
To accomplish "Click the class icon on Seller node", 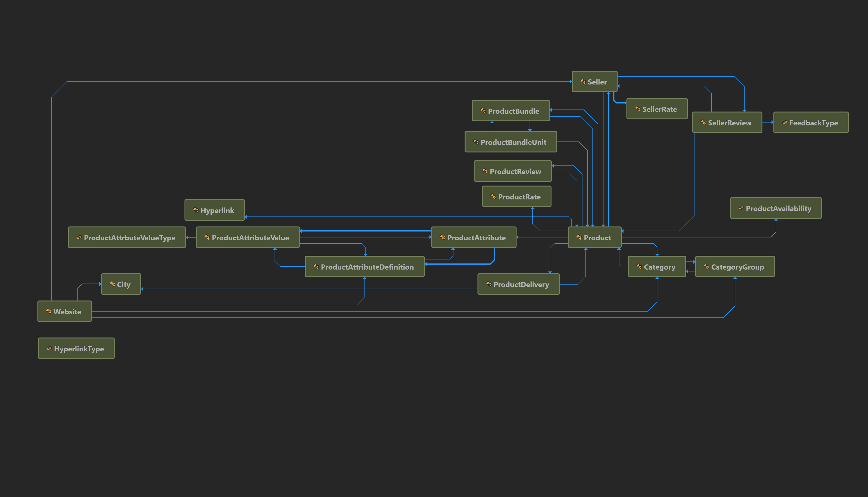I will tap(583, 82).
